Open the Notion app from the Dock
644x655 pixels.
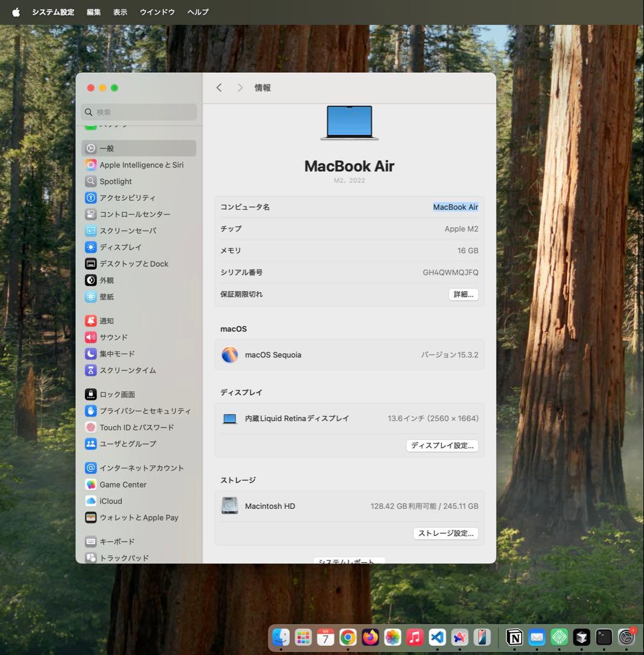click(514, 637)
